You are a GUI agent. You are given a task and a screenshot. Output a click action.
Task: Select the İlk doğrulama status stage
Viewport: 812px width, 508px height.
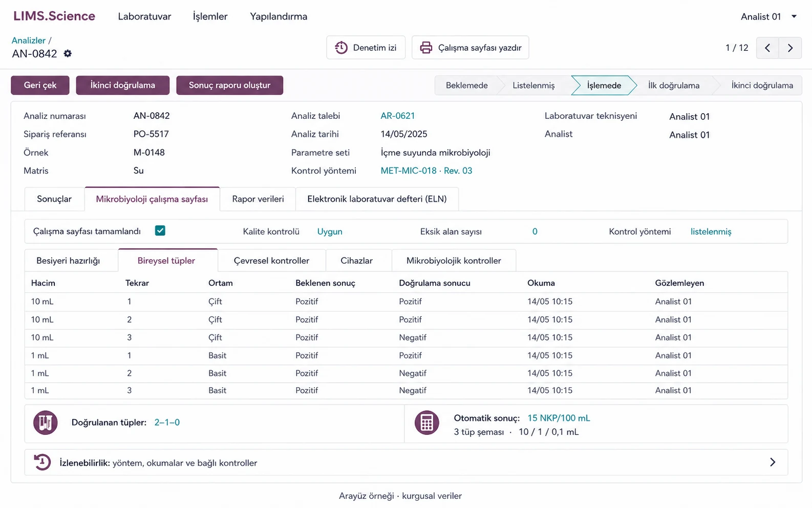(x=674, y=86)
